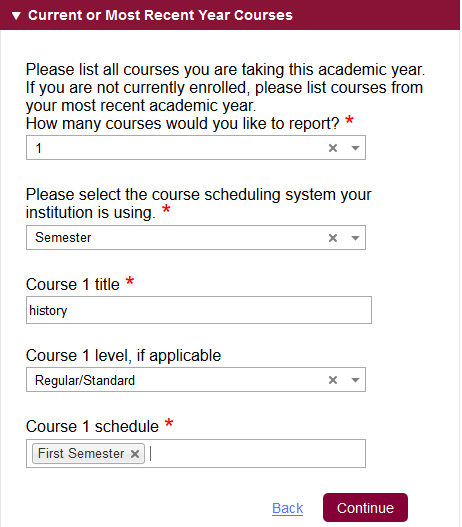This screenshot has height=527, width=462.
Task: Click the Continue button
Action: coord(366,508)
